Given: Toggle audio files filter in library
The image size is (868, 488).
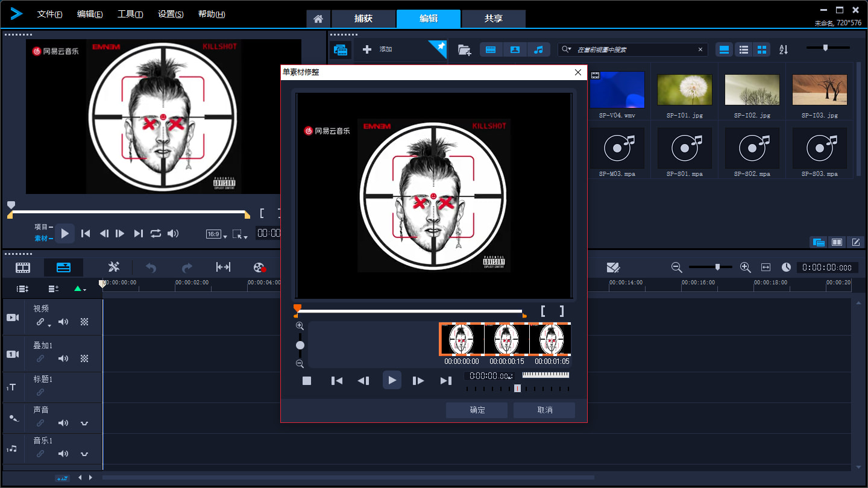Looking at the screenshot, I should pyautogui.click(x=539, y=49).
